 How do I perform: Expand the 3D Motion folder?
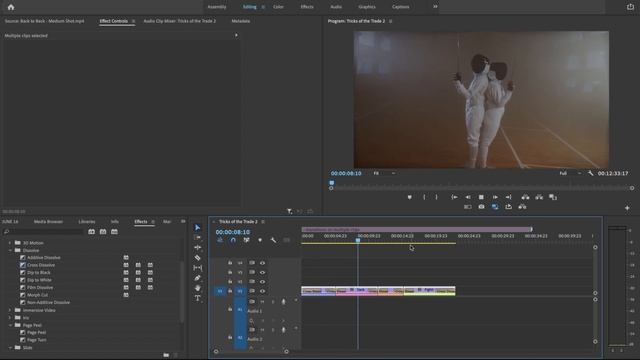tap(10, 243)
